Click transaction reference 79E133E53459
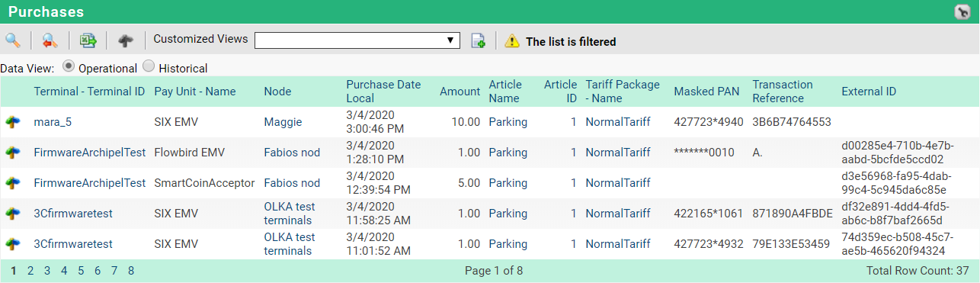980x283 pixels. point(791,244)
